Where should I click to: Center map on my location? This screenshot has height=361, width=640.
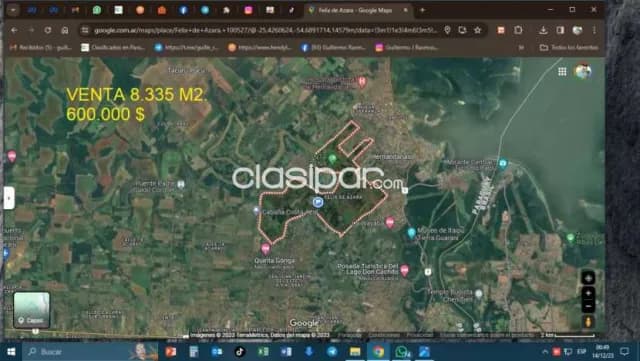pos(588,278)
